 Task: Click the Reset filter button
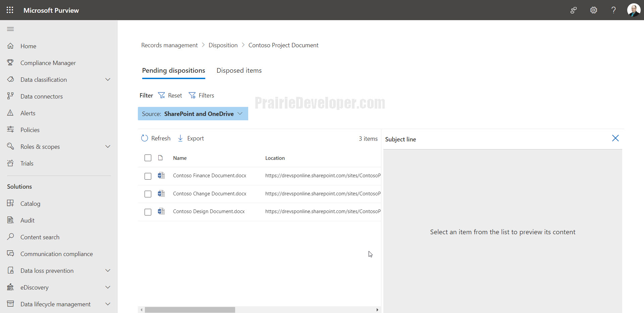[x=170, y=96]
